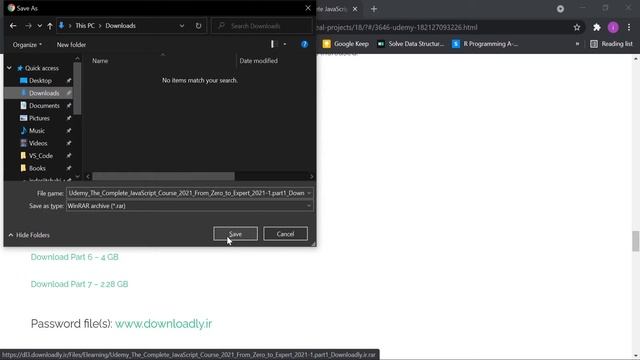Select Desktop in the navigation pane

point(40,81)
